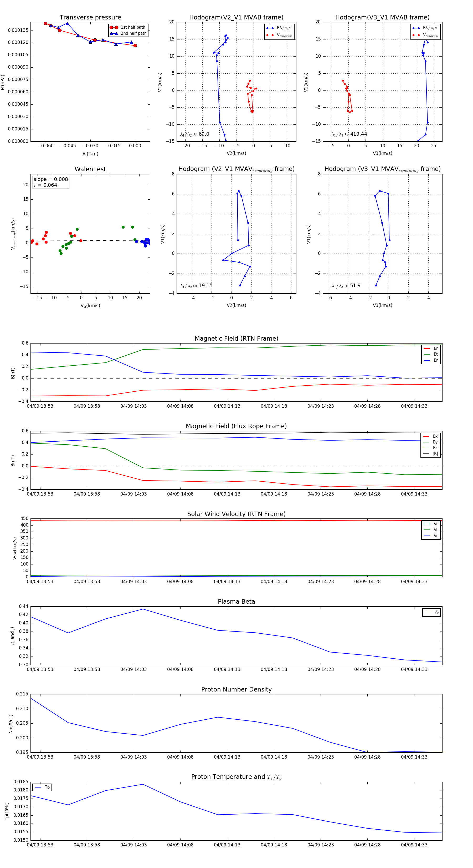
Task: Select the '2nd half path' legend entry
Action: point(128,33)
